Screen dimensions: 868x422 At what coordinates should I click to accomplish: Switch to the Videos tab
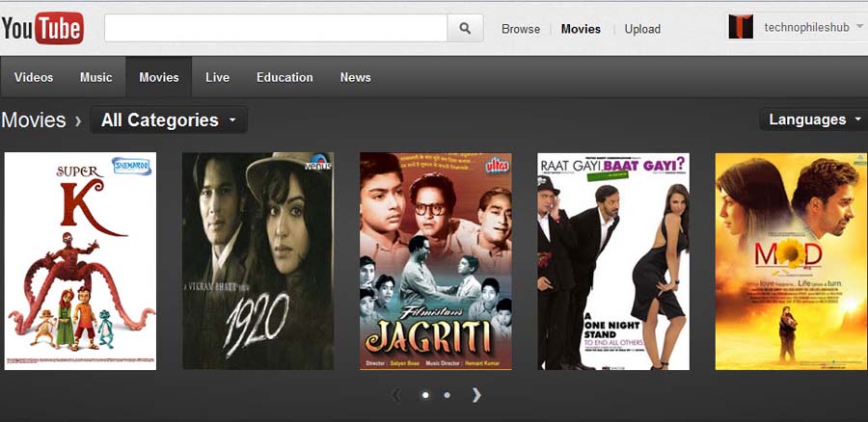click(34, 77)
